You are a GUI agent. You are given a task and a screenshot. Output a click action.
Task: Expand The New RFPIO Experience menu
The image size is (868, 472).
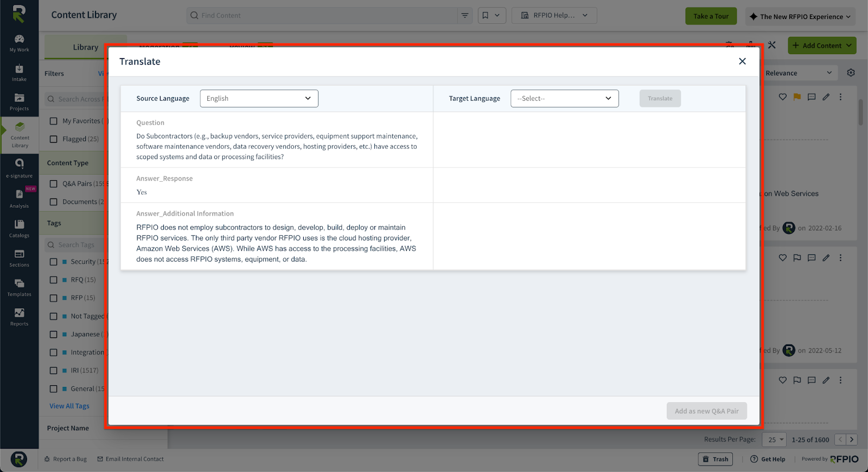pyautogui.click(x=800, y=16)
